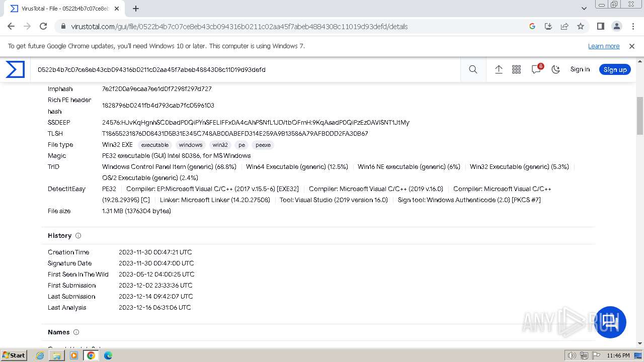Select the VirusTotal browser tab

[64, 9]
